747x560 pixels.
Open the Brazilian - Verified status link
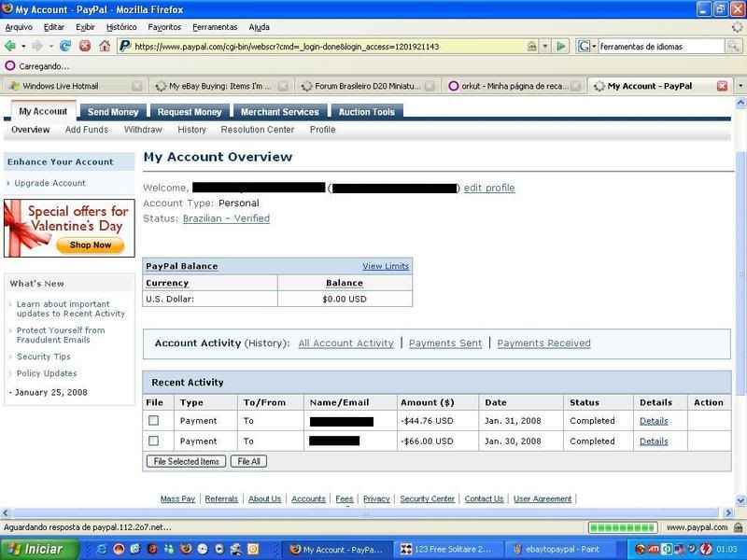226,218
